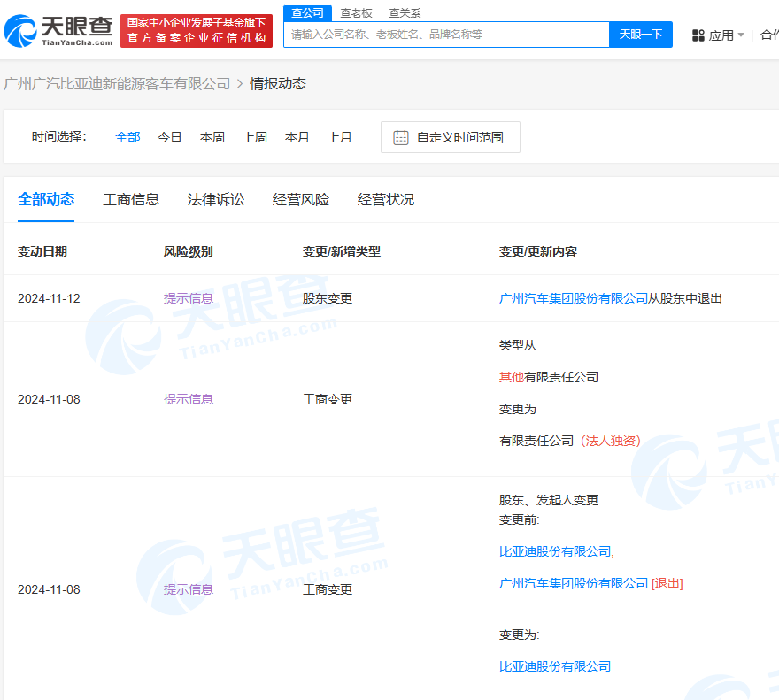Click the 变更/新增类型 column header
The height and width of the screenshot is (700, 779).
342,251
